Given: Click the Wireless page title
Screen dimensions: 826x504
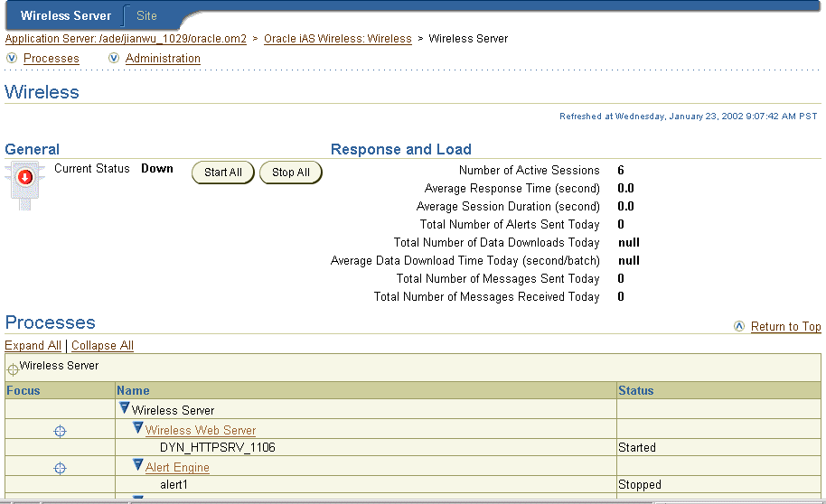Looking at the screenshot, I should tap(42, 92).
